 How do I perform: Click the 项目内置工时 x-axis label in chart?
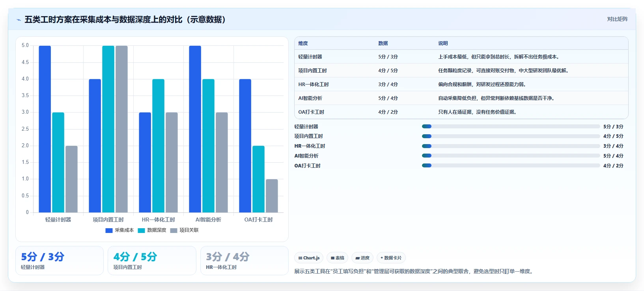pos(108,220)
